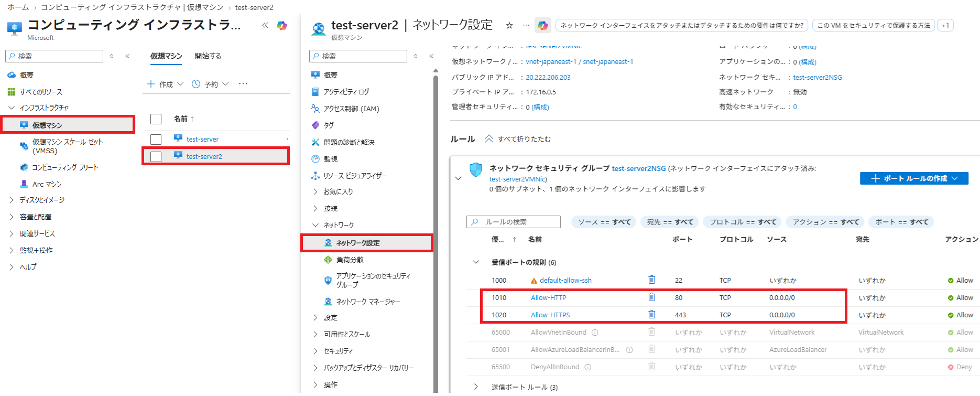Open アプリケーションのセキュリティ グループ item
Screen dimensions: 980x396
click(x=373, y=280)
